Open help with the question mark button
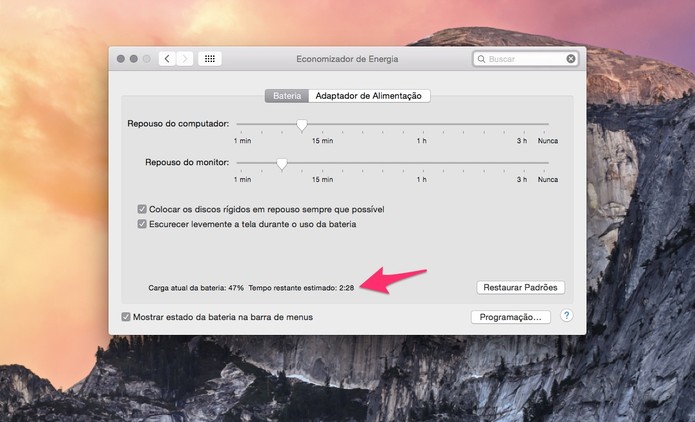This screenshot has width=695, height=422. [x=566, y=316]
